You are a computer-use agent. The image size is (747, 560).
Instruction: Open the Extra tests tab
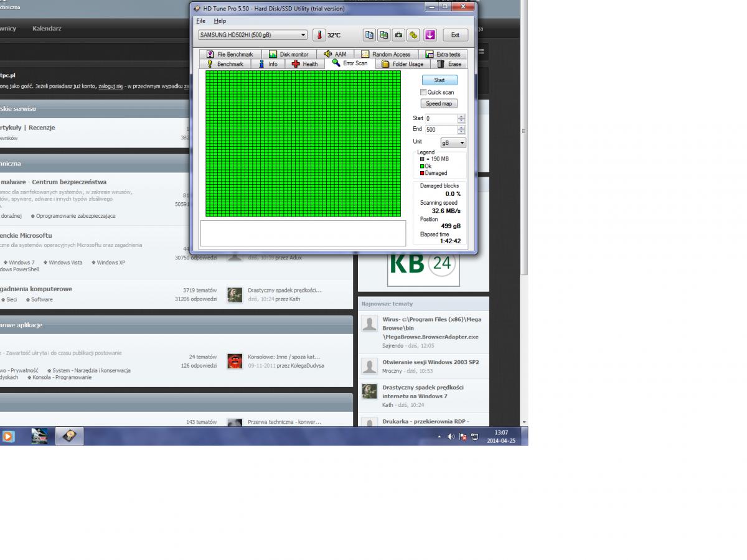point(443,54)
